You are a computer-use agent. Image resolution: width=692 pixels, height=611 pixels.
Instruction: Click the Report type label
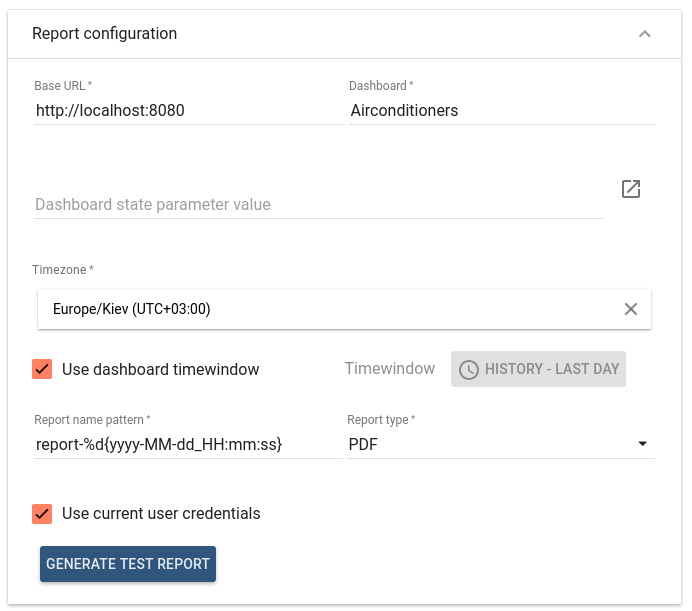(381, 420)
